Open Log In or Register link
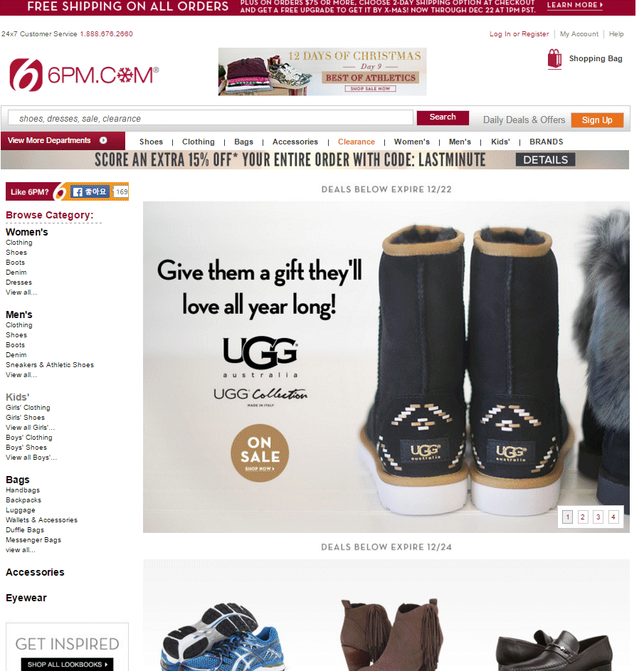The height and width of the screenshot is (671, 644). [519, 34]
